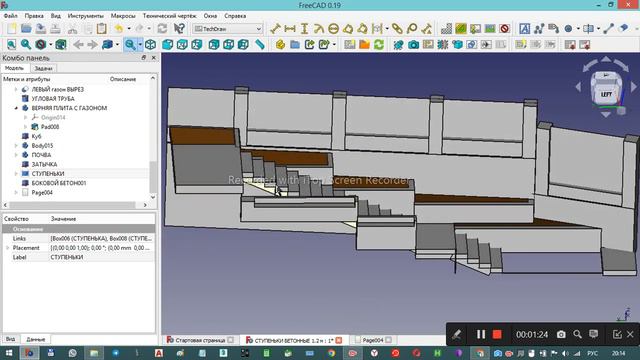Screen dimensions: 640x360
Task: Expand the Placement property row
Action: [7, 248]
